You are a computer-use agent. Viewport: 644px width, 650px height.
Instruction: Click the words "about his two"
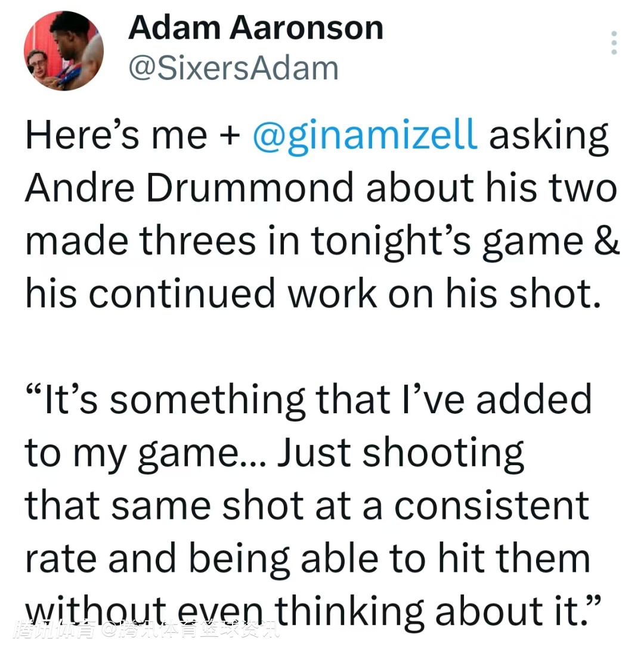click(x=491, y=189)
